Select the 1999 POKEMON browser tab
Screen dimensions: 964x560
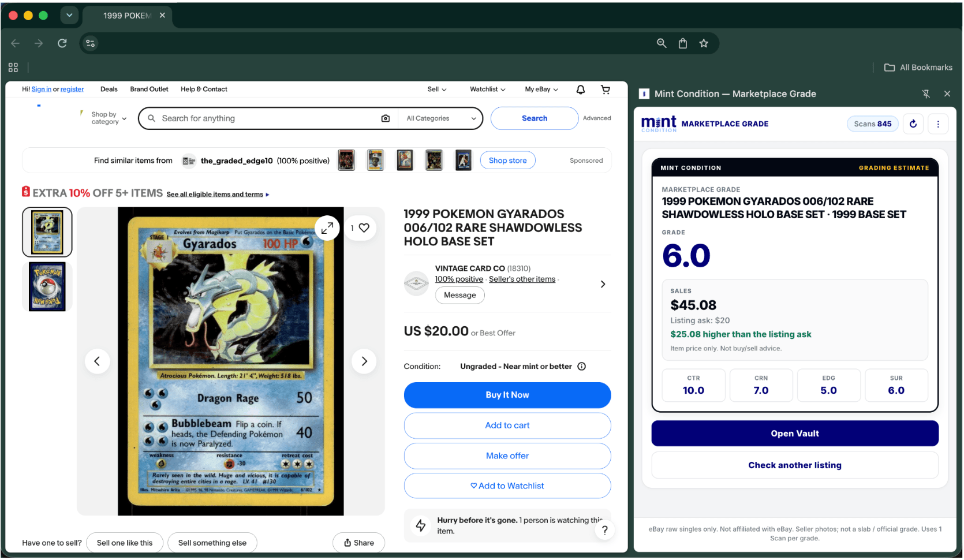tap(127, 16)
